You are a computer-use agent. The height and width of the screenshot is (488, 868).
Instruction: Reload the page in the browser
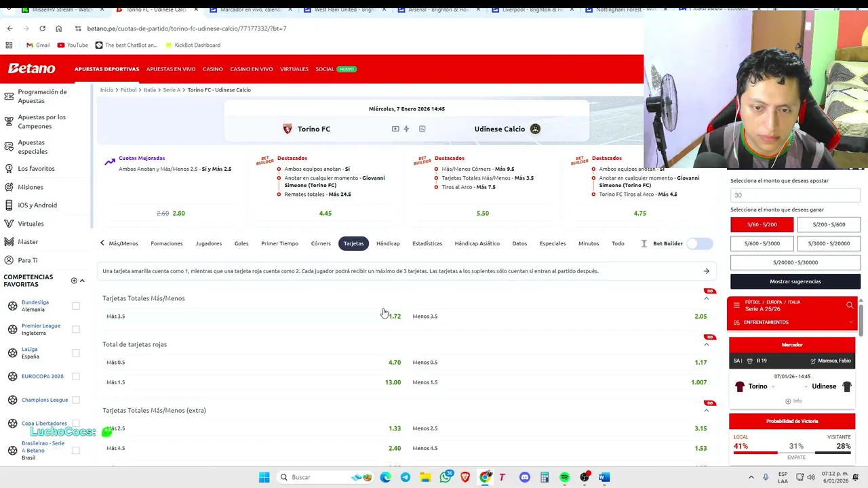(x=42, y=28)
